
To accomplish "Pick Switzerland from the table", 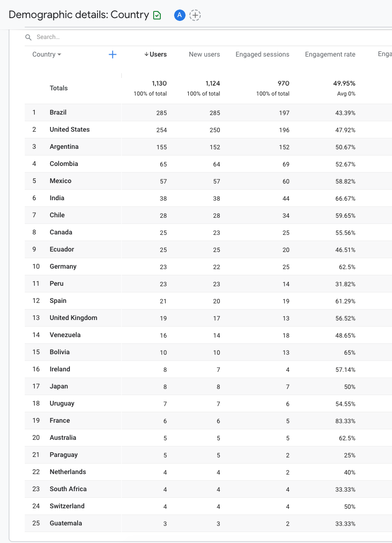I will click(x=67, y=506).
